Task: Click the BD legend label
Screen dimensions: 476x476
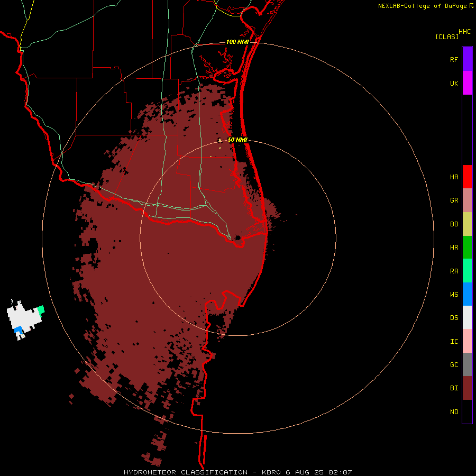Action: [x=454, y=224]
